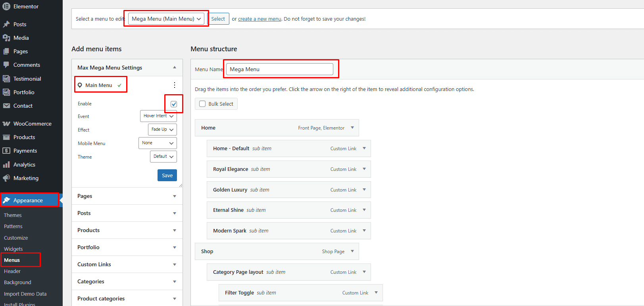Image resolution: width=644 pixels, height=306 pixels.
Task: Click the Marketing megaphone icon
Action: tap(6, 178)
